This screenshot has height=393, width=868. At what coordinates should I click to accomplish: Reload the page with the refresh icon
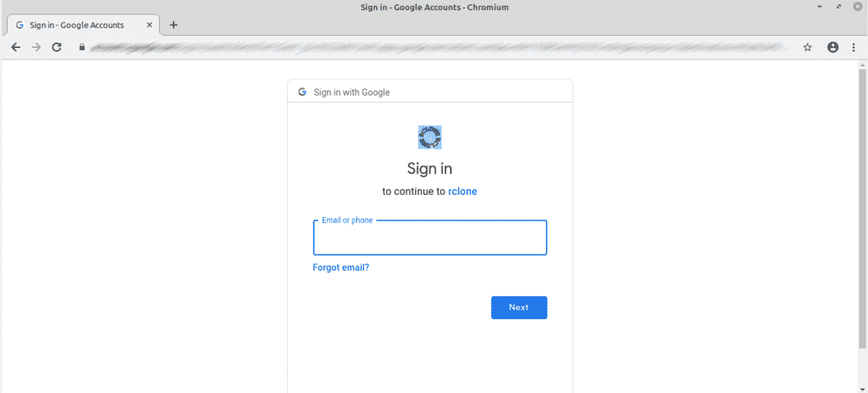click(56, 48)
